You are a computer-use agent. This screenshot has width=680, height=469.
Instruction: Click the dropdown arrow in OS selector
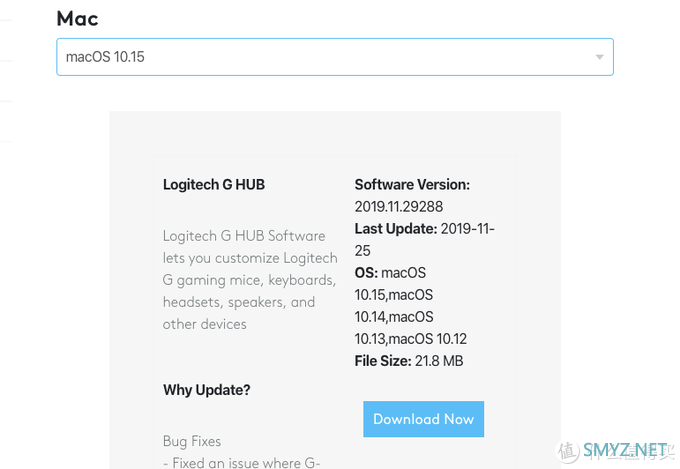[599, 57]
